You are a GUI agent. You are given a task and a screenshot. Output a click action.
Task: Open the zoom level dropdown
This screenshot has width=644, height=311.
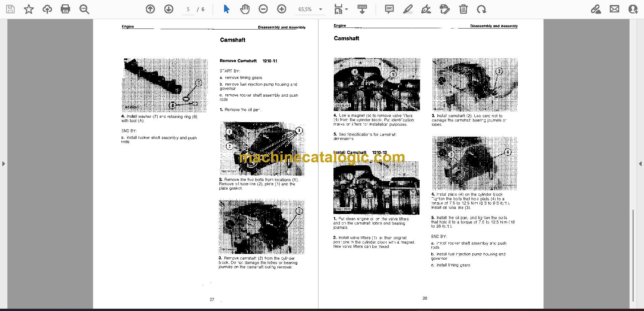pos(321,9)
